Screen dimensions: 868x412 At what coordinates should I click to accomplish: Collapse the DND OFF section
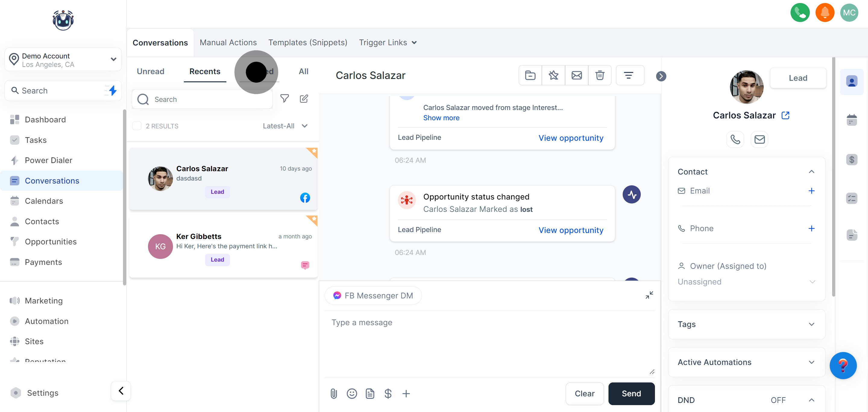811,400
